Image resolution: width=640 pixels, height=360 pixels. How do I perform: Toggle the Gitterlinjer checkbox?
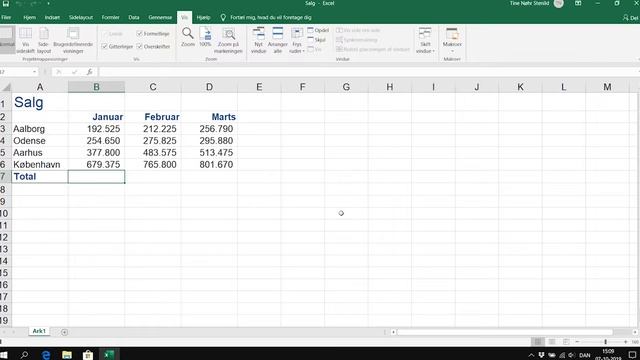click(x=104, y=47)
